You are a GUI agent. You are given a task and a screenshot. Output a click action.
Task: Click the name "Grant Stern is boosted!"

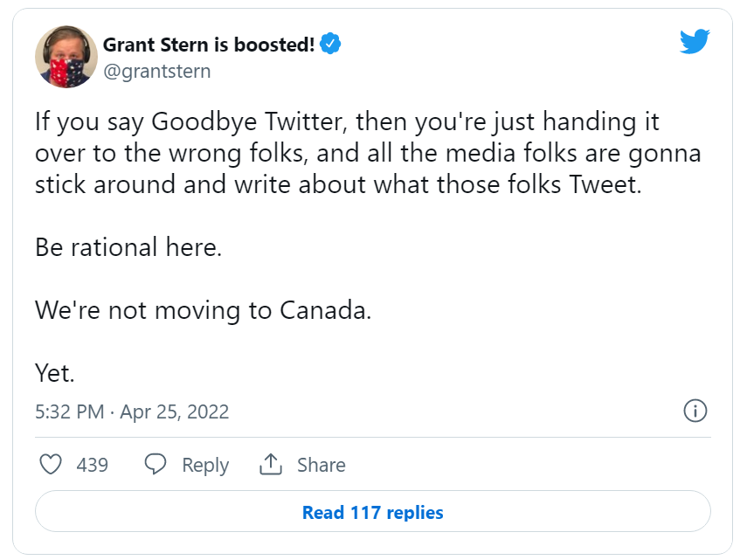click(x=208, y=44)
